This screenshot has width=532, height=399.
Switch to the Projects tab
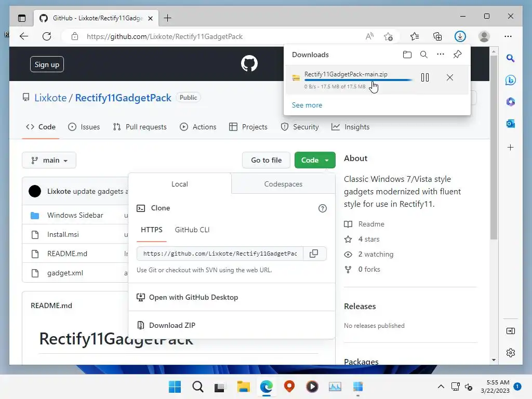coord(248,127)
